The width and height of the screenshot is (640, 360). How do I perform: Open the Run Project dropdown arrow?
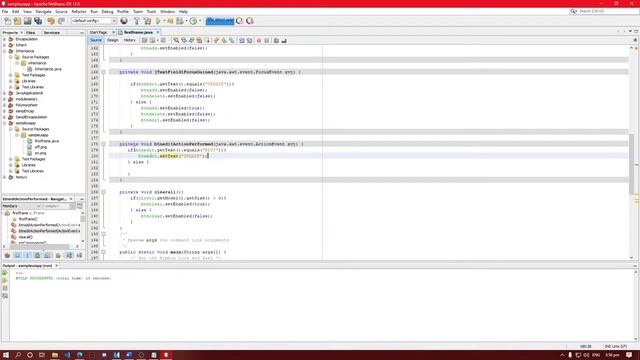(x=164, y=21)
